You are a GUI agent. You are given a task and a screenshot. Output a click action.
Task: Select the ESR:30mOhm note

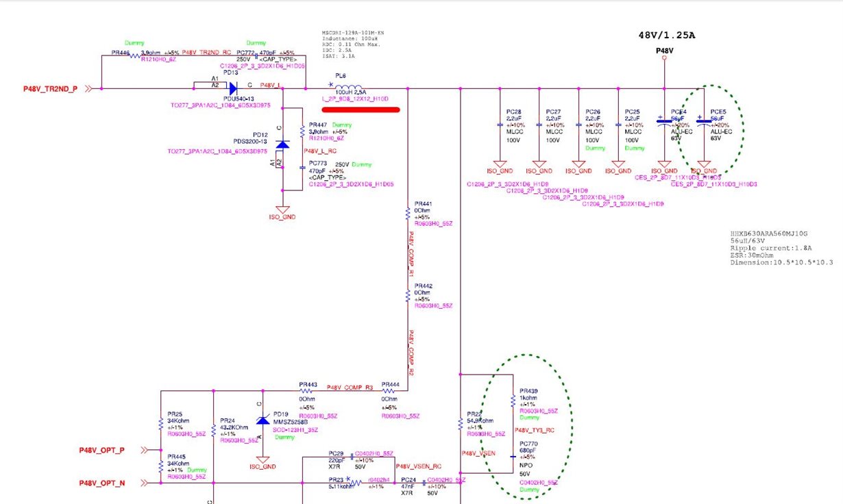pyautogui.click(x=753, y=255)
